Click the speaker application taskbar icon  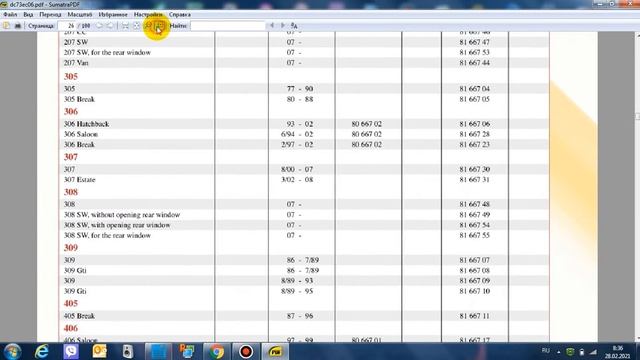[128, 351]
